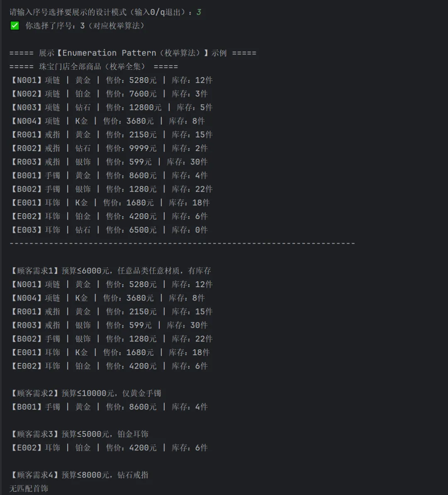448x495 pixels.
Task: Click the E002 result row under 顾客需求3
Action: click(x=109, y=448)
